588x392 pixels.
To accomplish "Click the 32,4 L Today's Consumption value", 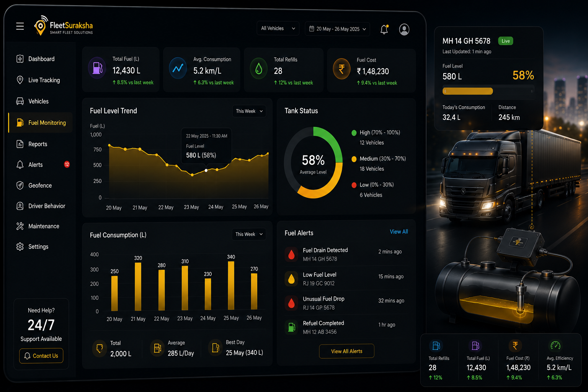I will tap(451, 118).
